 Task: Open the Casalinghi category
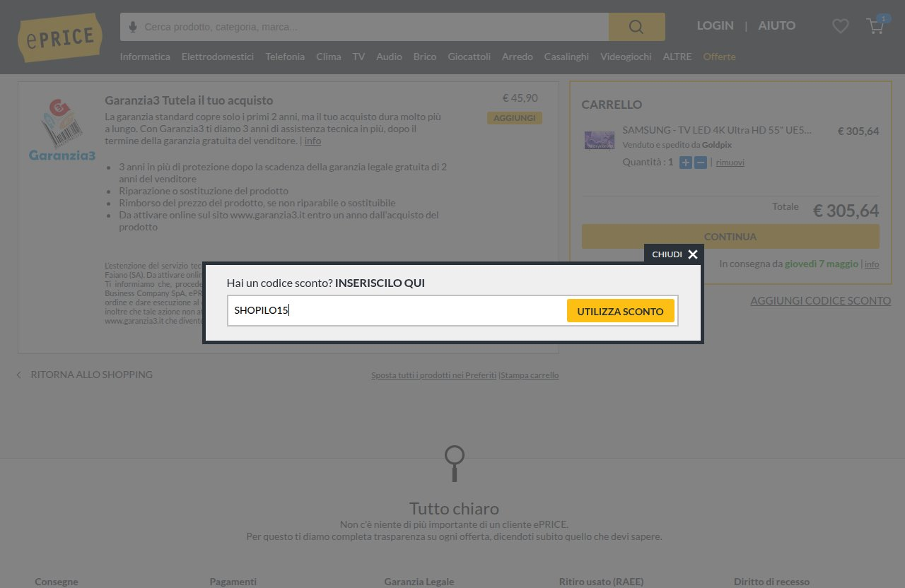pos(566,57)
